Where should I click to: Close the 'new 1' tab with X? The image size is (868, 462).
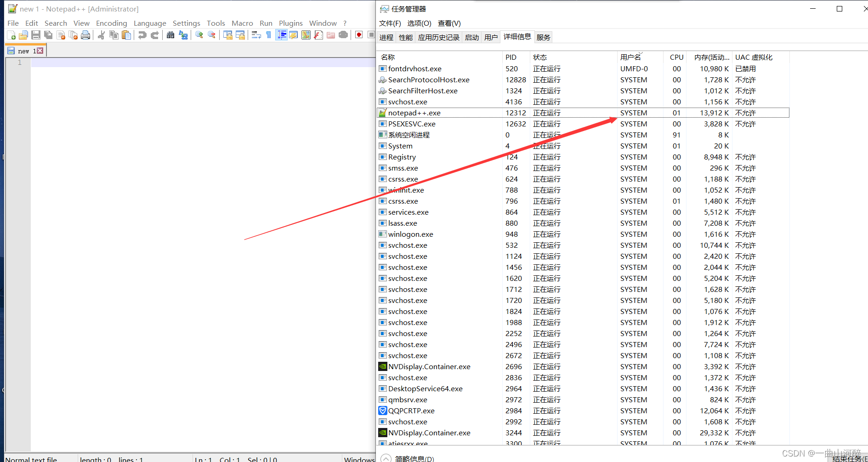coord(40,51)
